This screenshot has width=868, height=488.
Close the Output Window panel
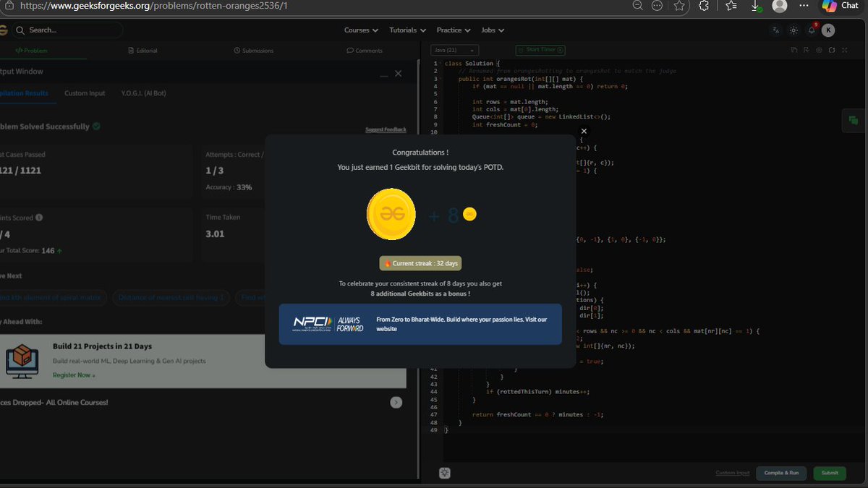(x=399, y=74)
